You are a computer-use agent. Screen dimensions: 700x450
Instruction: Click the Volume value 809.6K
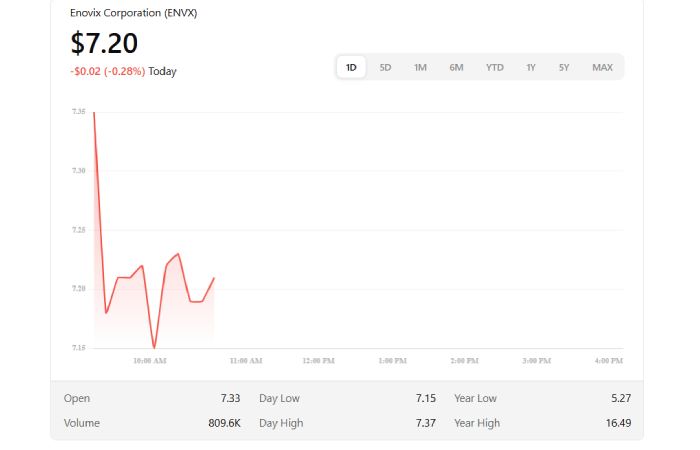click(224, 423)
